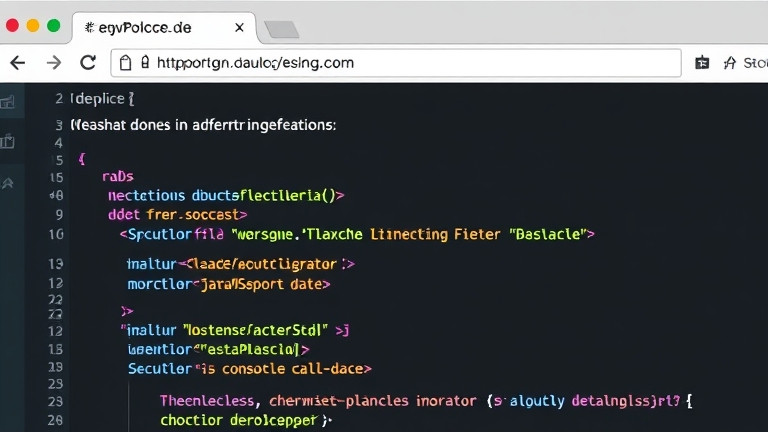
Task: Click the '<Spcutlor fila' line 10 code
Action: [357, 234]
